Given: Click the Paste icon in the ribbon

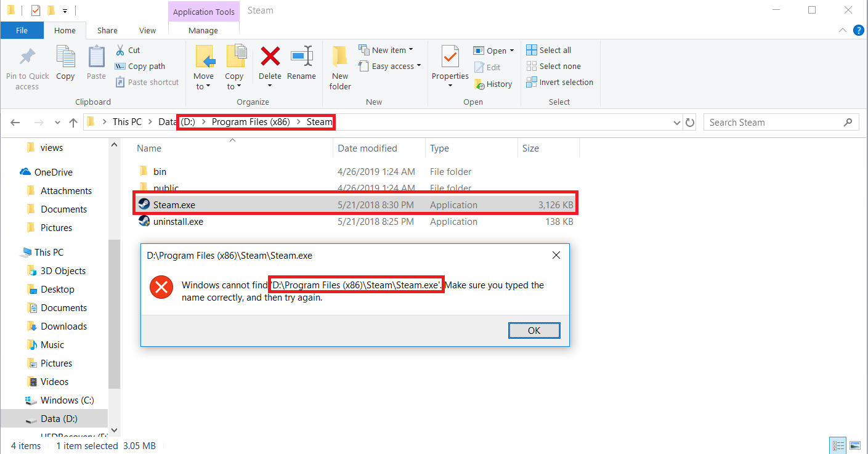Looking at the screenshot, I should (96, 56).
